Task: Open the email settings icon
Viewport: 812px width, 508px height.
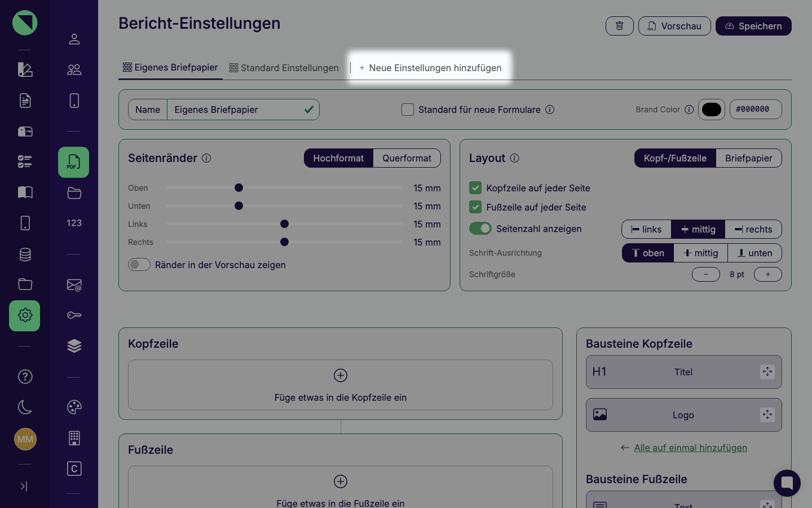Action: click(x=74, y=285)
